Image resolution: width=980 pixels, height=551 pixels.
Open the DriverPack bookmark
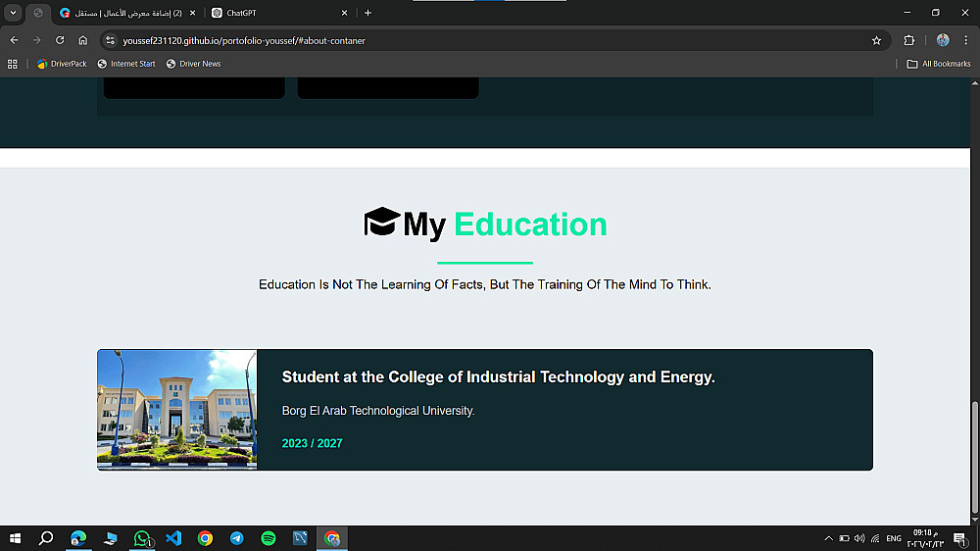[62, 64]
